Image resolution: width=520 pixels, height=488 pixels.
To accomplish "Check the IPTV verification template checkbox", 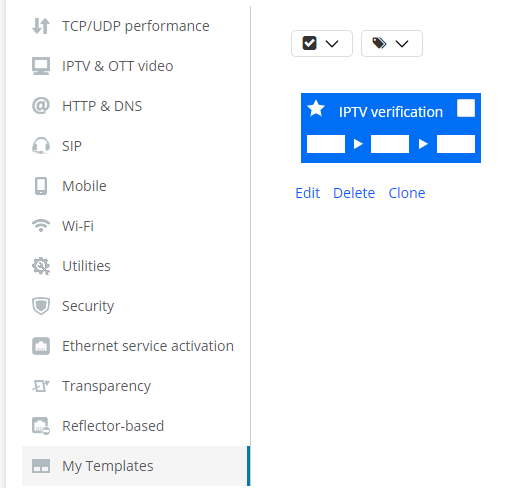I will 466,108.
